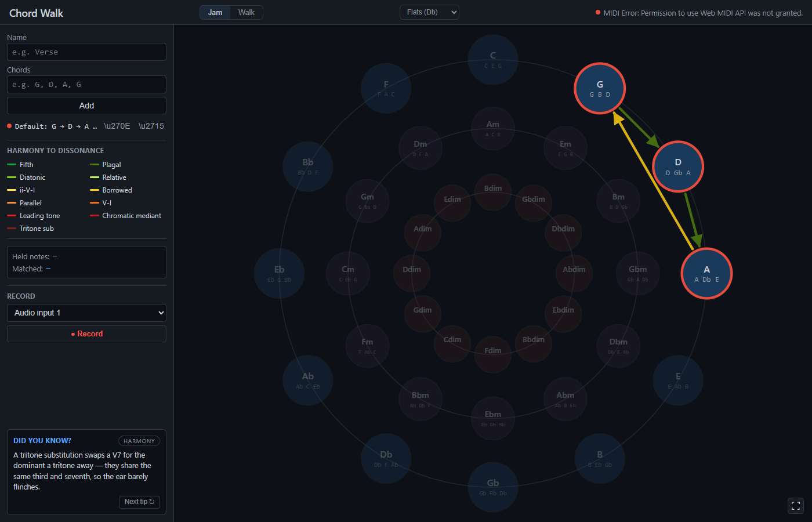Select the Am chord node
Screen dimensions: 812x522
click(493, 128)
